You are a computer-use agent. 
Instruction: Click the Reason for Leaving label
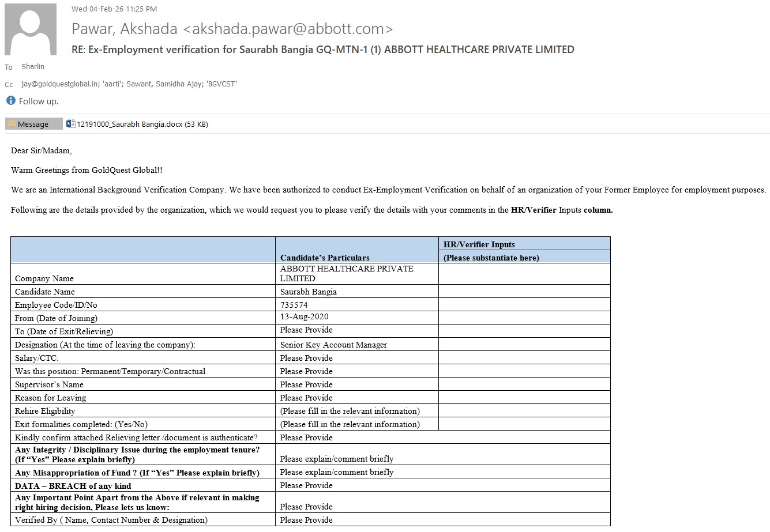pyautogui.click(x=51, y=398)
